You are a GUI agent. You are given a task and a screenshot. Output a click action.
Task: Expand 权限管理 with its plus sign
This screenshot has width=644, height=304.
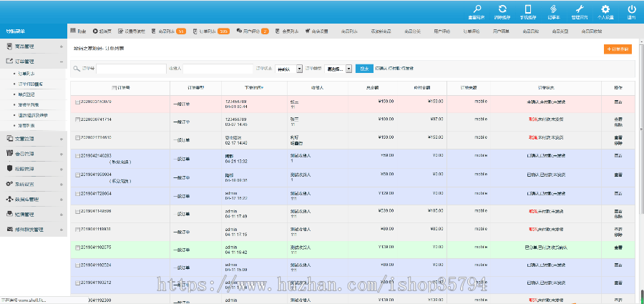62,170
